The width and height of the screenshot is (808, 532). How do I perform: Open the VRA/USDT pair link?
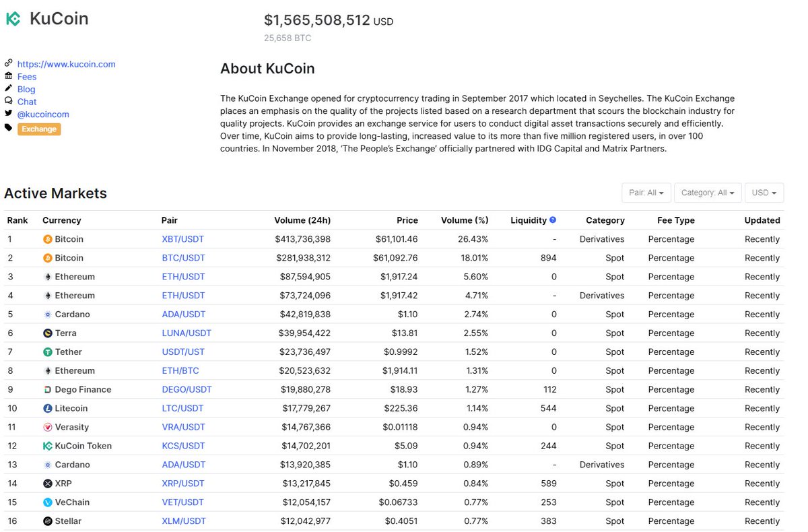pyautogui.click(x=183, y=428)
